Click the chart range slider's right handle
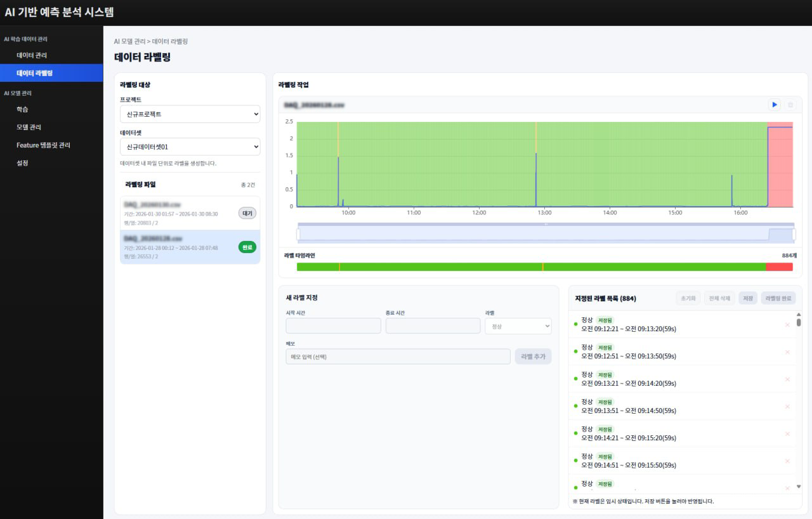Screen dimensions: 812x519 click(794, 234)
